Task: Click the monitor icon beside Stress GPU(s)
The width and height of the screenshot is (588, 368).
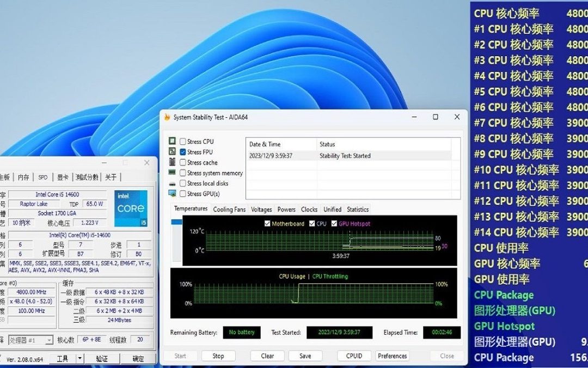Action: 172,194
